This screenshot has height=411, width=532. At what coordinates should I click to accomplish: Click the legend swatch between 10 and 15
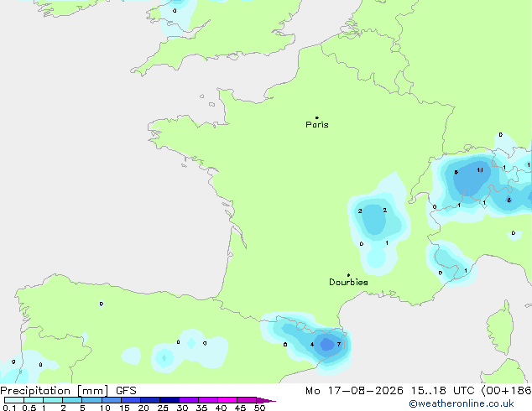(112, 400)
